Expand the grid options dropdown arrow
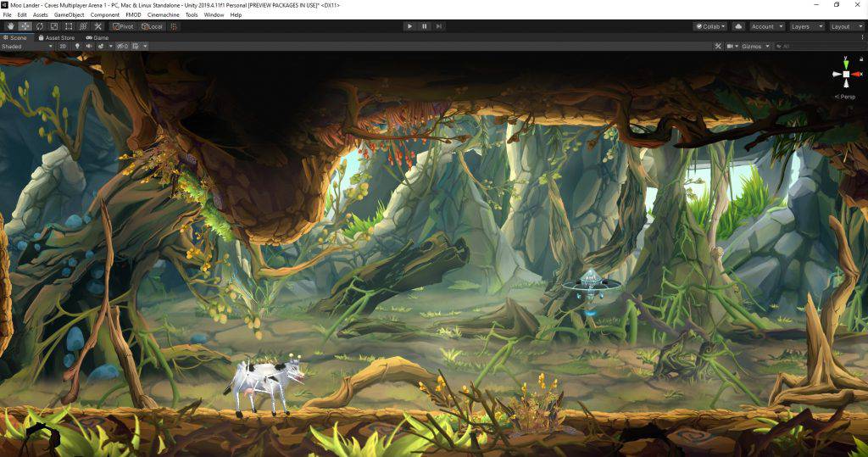The image size is (868, 457). [145, 47]
